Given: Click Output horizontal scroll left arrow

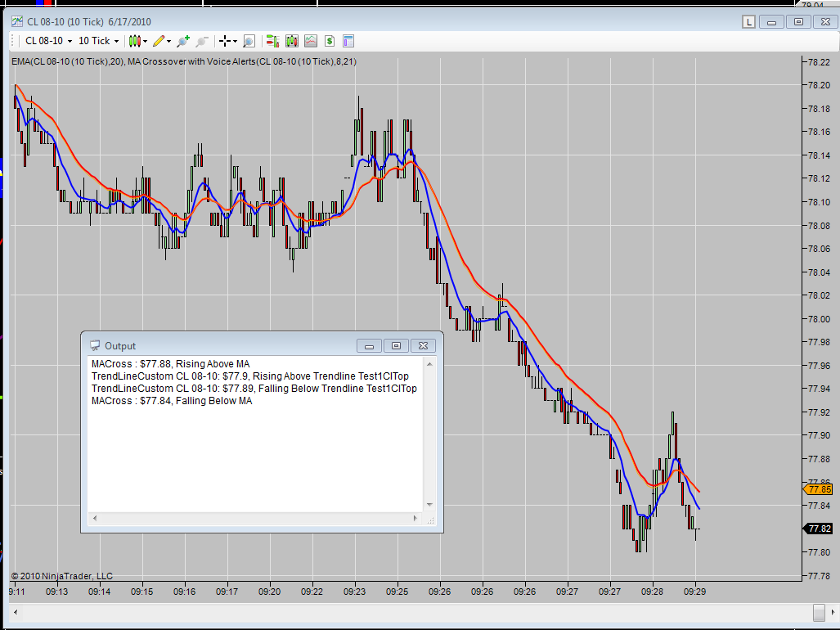Looking at the screenshot, I should pos(95,518).
